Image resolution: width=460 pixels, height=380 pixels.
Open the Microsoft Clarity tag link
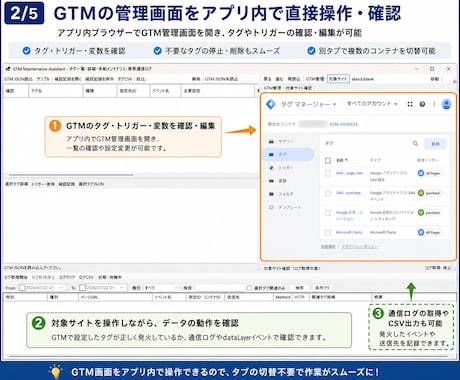click(349, 232)
